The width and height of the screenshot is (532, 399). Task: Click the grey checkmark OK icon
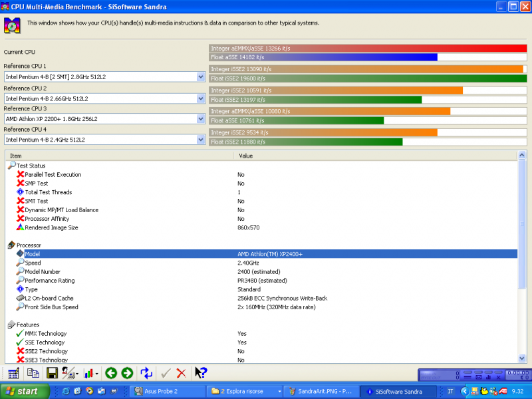[166, 373]
